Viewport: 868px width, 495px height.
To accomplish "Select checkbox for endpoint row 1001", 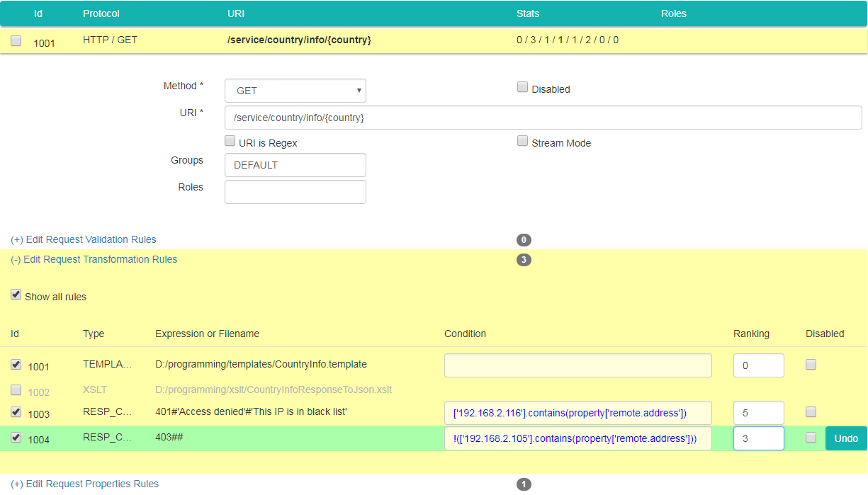I will tap(16, 41).
